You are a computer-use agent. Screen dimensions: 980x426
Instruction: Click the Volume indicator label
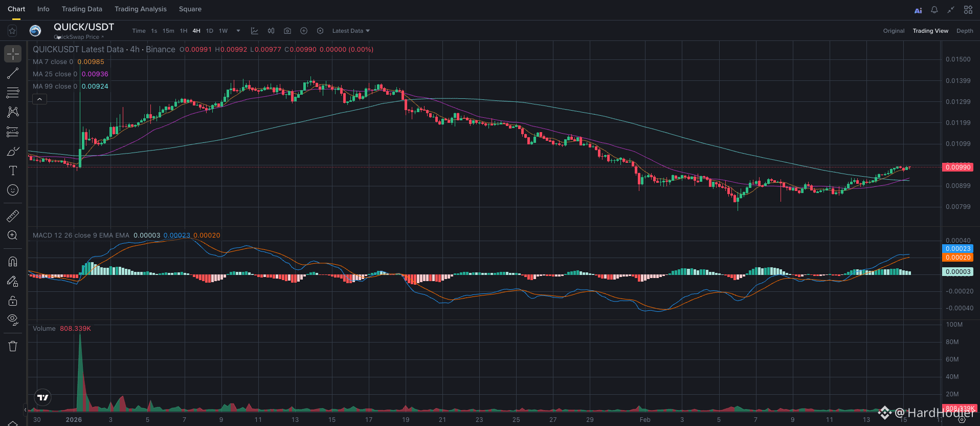(44, 329)
